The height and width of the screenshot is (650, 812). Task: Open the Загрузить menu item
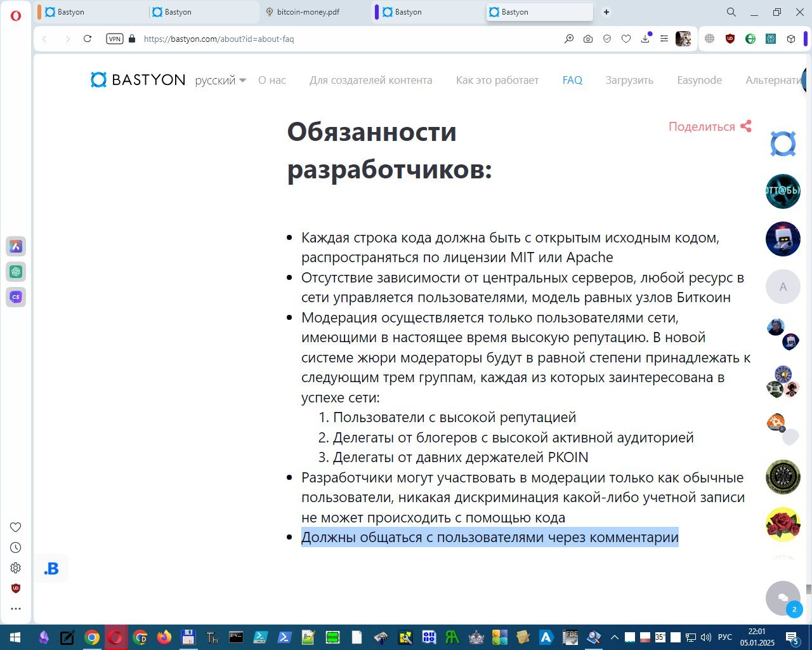point(629,80)
